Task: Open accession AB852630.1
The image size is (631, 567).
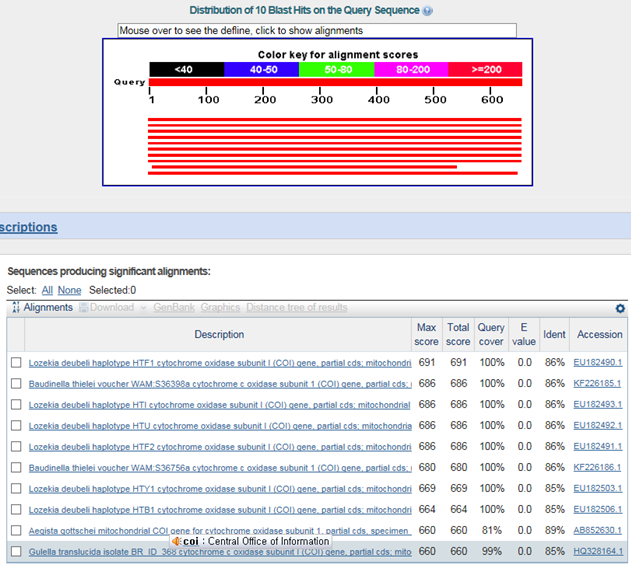Action: point(598,530)
